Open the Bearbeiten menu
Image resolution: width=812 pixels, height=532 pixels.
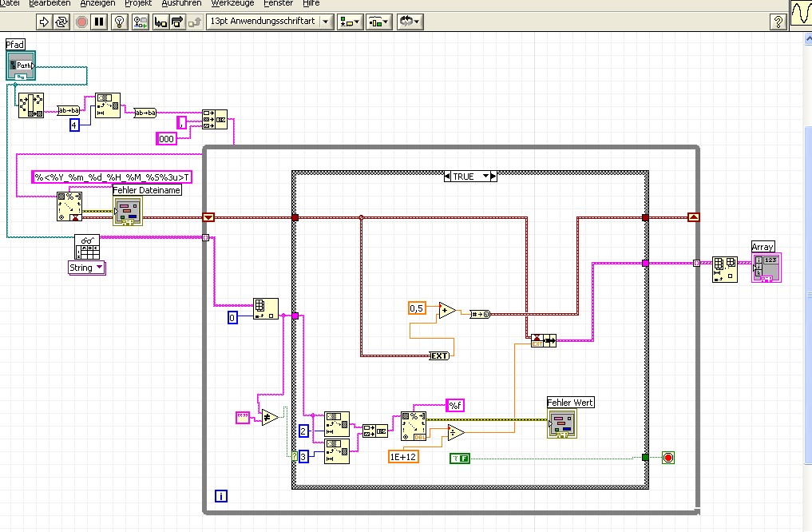tap(50, 3)
